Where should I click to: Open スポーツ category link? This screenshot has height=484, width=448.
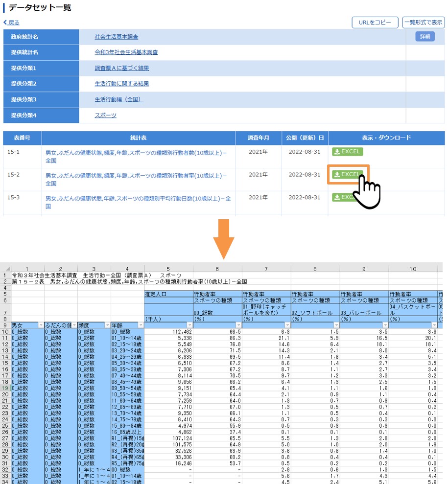coord(105,115)
